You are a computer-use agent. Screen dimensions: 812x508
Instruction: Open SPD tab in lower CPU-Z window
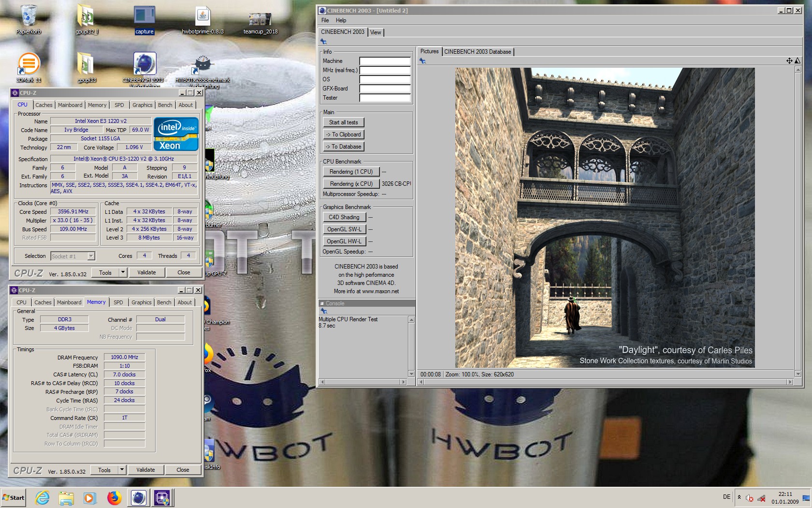tap(118, 302)
